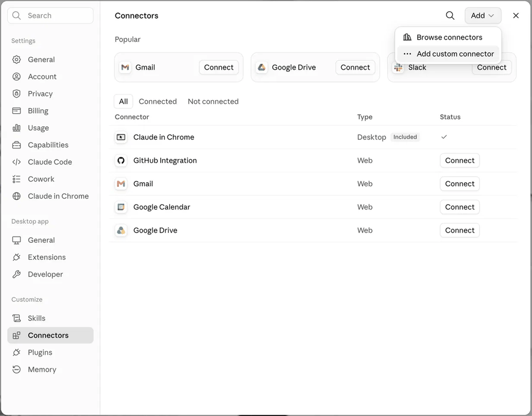The image size is (532, 416).
Task: Click the Privacy shield icon
Action: pyautogui.click(x=16, y=93)
